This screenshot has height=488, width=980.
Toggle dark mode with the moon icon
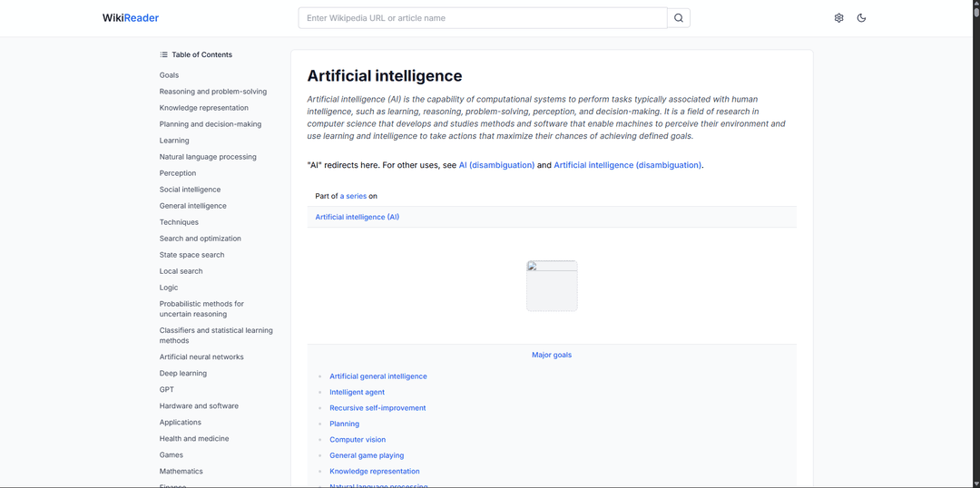tap(861, 18)
